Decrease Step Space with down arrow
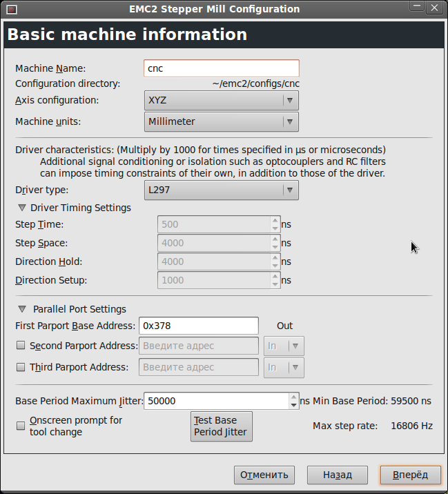The width and height of the screenshot is (448, 494). pyautogui.click(x=275, y=247)
